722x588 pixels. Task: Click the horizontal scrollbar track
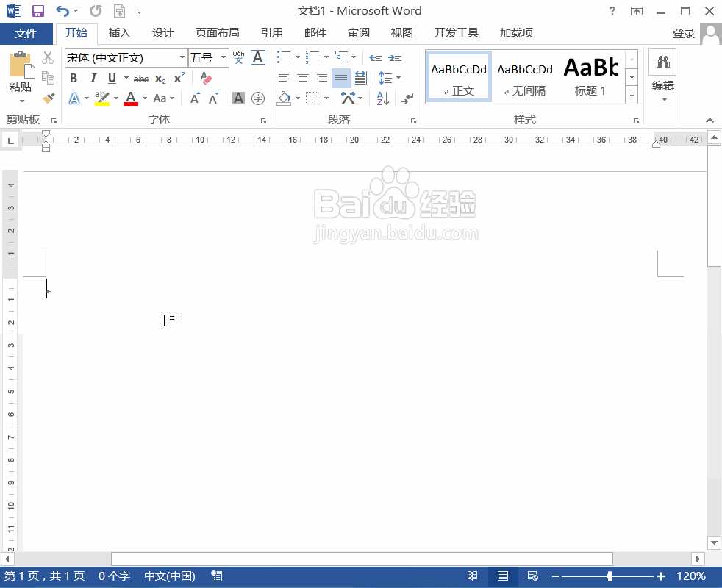[x=354, y=559]
